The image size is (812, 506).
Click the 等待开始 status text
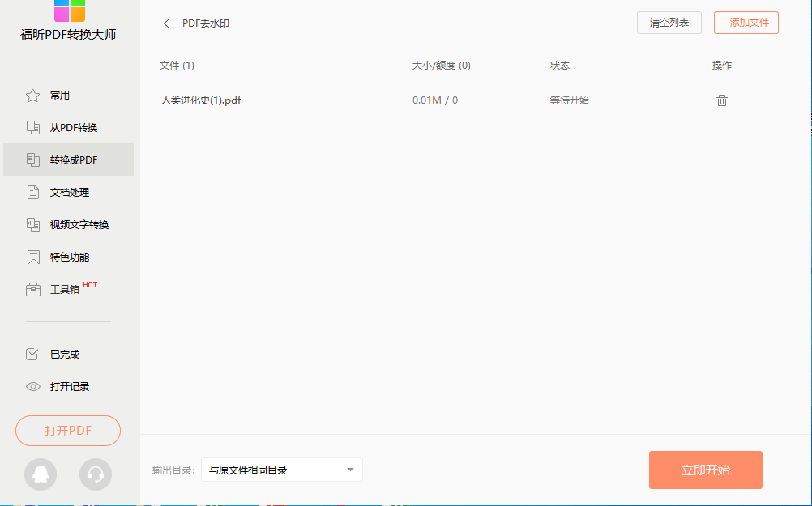(x=569, y=100)
